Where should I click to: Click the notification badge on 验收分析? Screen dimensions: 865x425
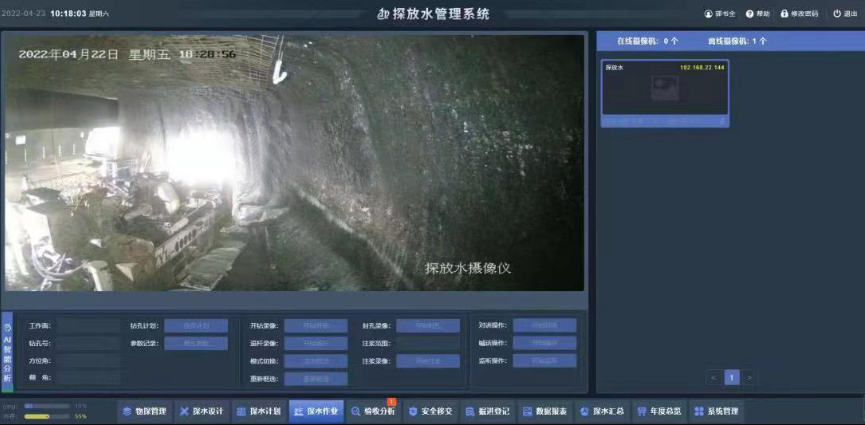pyautogui.click(x=392, y=402)
